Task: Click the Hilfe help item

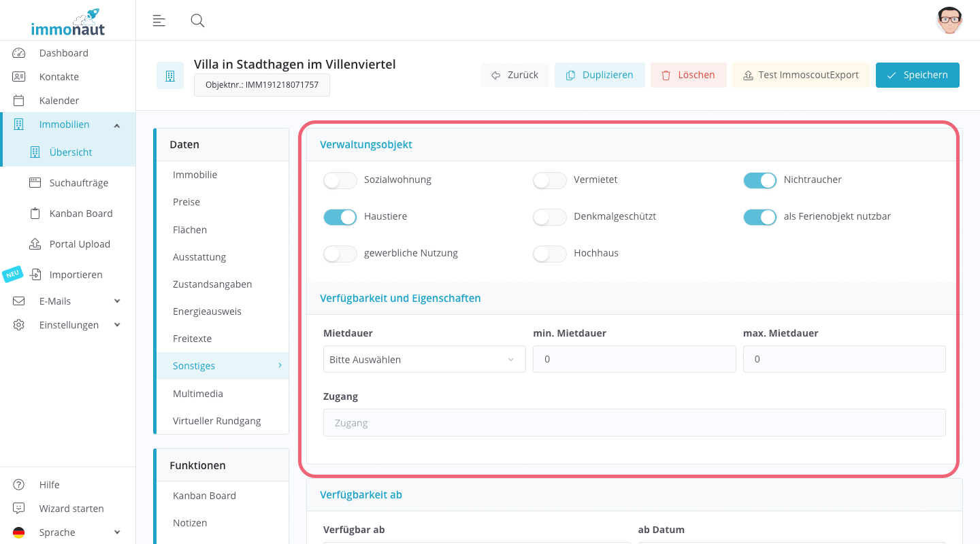Action: pyautogui.click(x=49, y=485)
